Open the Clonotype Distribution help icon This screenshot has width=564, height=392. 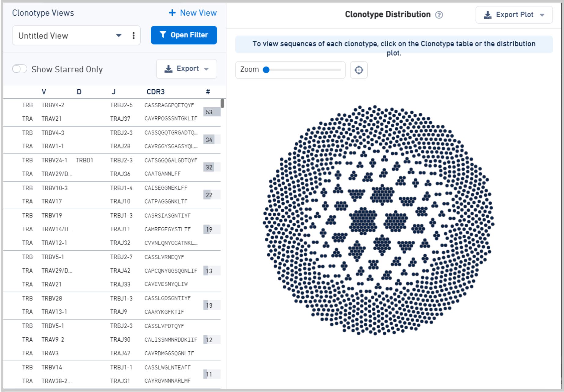439,15
